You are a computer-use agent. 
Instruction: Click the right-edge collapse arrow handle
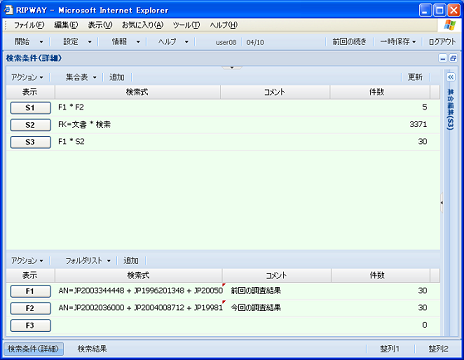click(442, 202)
